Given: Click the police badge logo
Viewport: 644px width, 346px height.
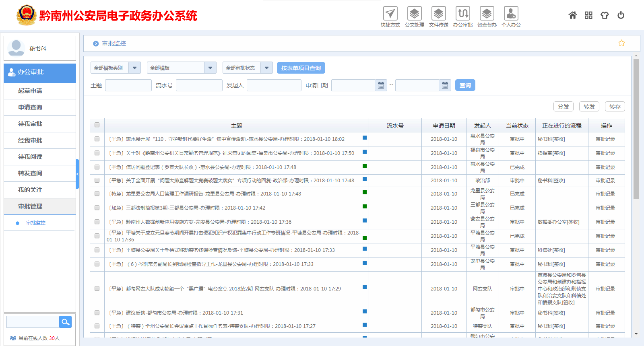Looking at the screenshot, I should pyautogui.click(x=27, y=15).
